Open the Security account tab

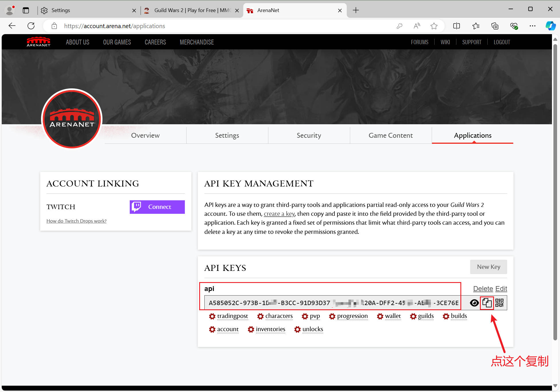(309, 135)
